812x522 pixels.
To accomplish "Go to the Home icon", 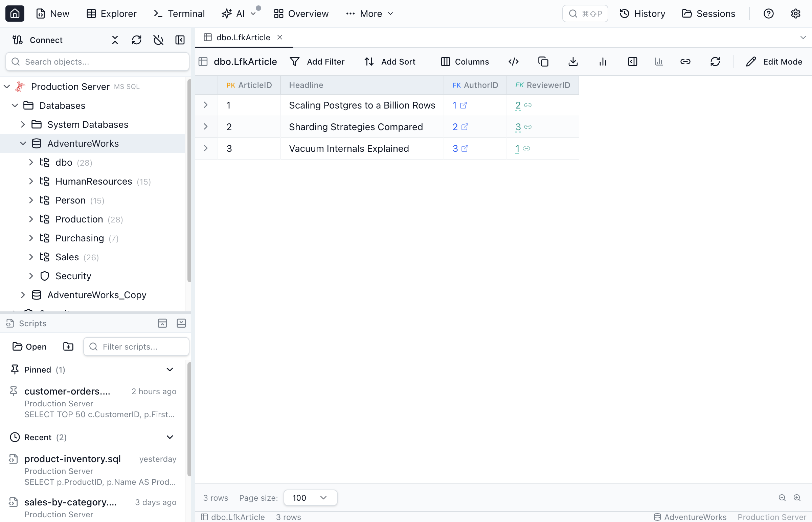I will click(x=15, y=14).
